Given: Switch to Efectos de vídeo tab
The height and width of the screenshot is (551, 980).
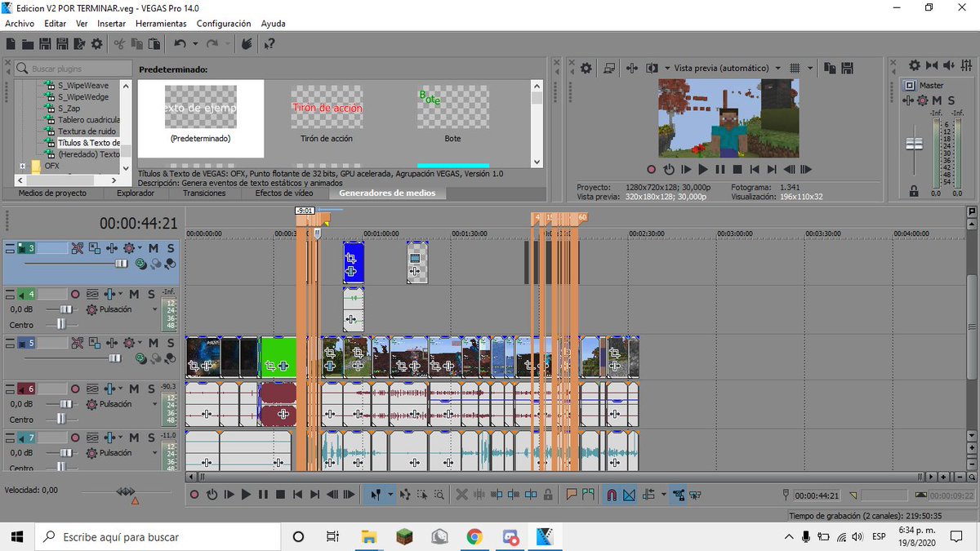Looking at the screenshot, I should [283, 193].
